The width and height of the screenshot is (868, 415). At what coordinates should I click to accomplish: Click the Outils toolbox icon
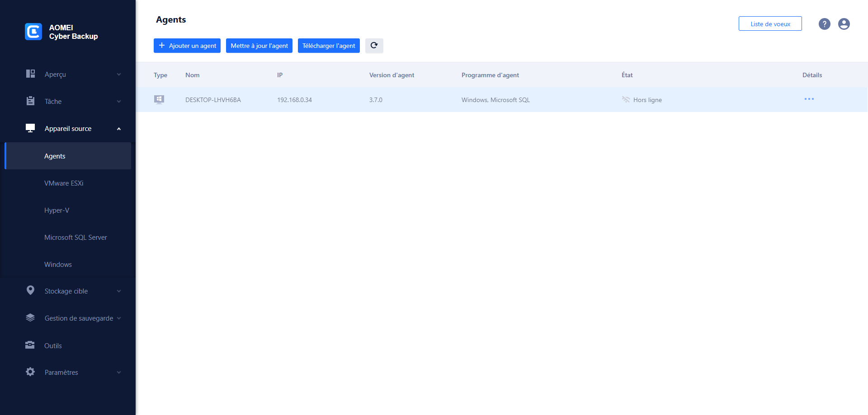pos(30,345)
